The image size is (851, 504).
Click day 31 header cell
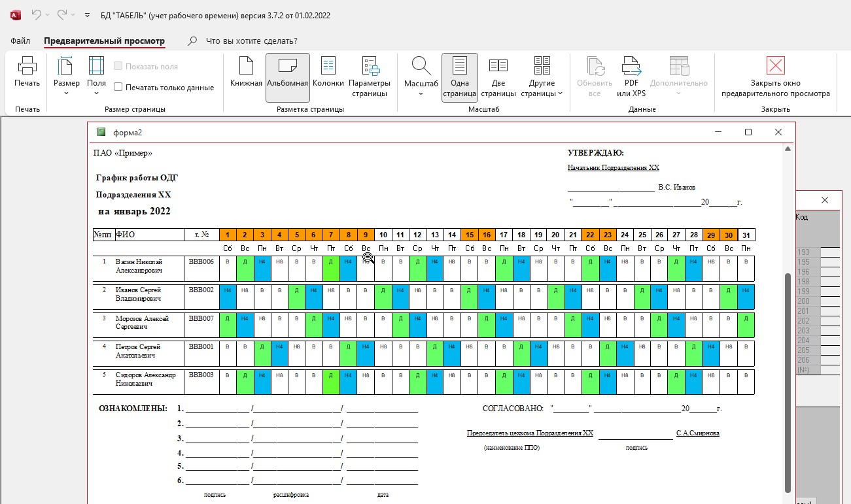point(746,235)
